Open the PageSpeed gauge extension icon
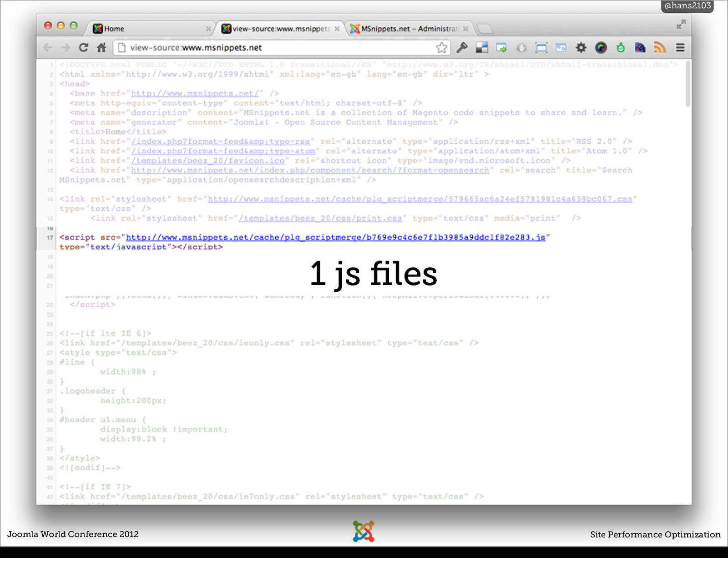Screen dimensions: 728x561 click(640, 47)
